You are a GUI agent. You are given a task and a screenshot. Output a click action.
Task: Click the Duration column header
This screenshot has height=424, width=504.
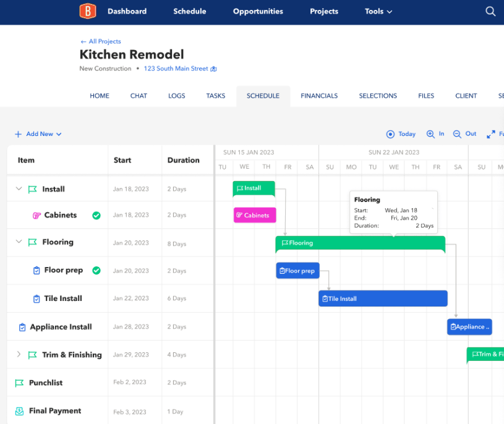pos(184,160)
